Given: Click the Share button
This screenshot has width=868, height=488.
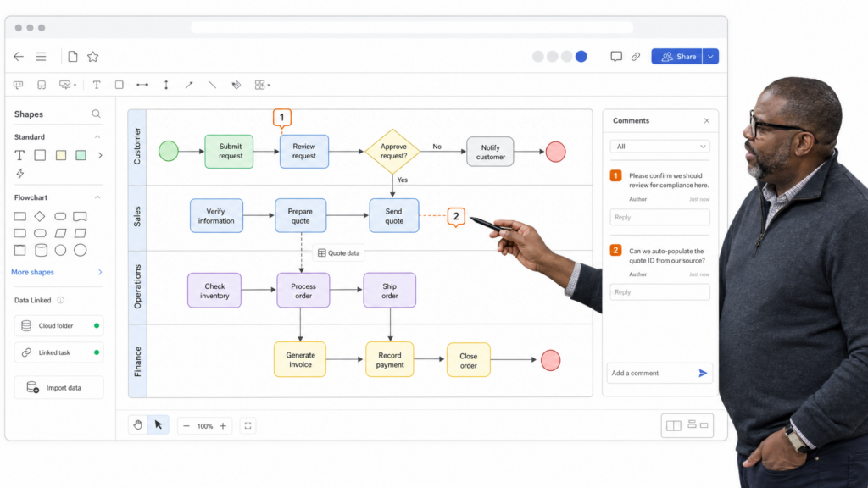Looking at the screenshot, I should click(x=676, y=57).
